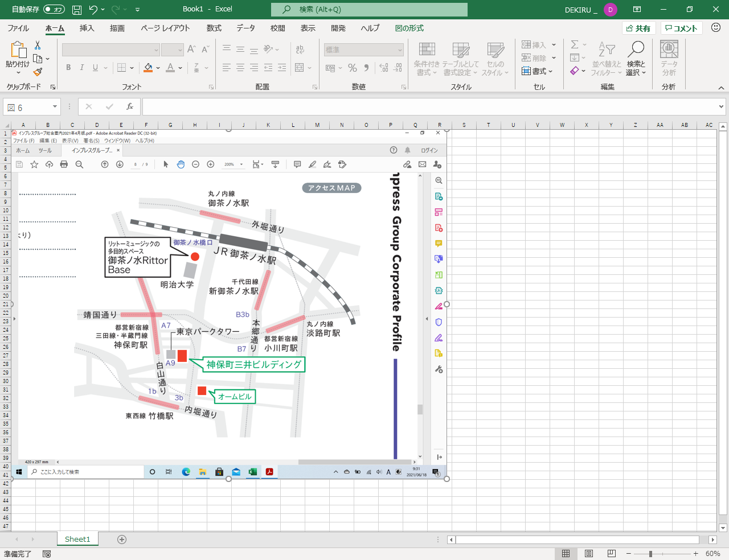Screen dimensions: 729x560
Task: Click the macro recording status icon
Action: pyautogui.click(x=47, y=554)
